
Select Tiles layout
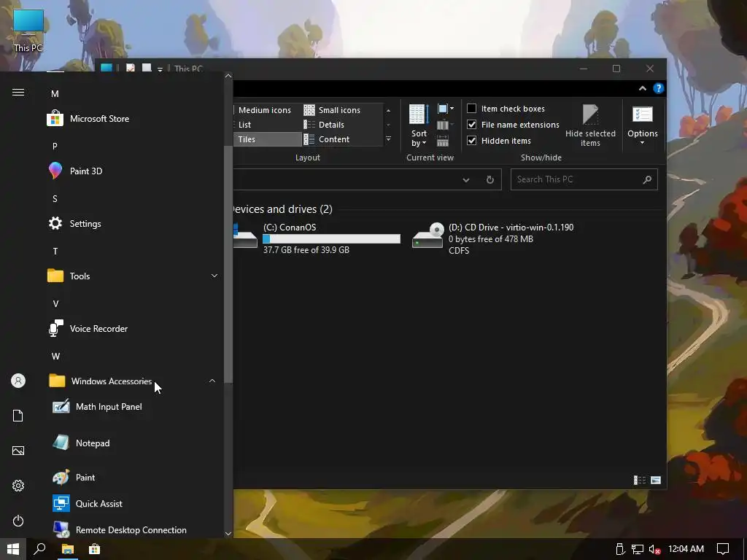(x=268, y=139)
